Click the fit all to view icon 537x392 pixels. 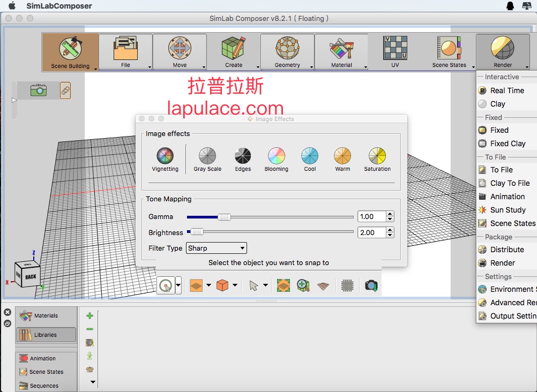[x=283, y=285]
